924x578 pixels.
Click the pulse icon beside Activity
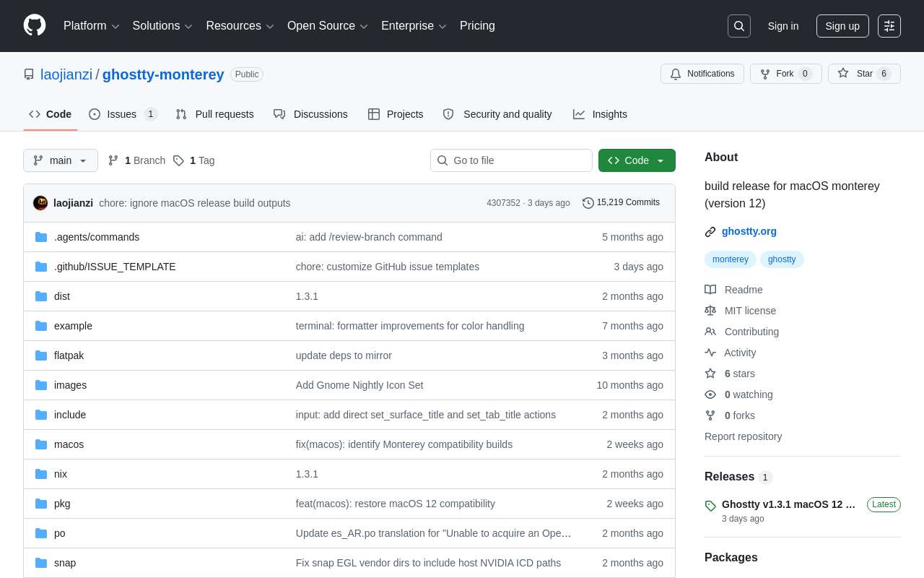pos(710,353)
